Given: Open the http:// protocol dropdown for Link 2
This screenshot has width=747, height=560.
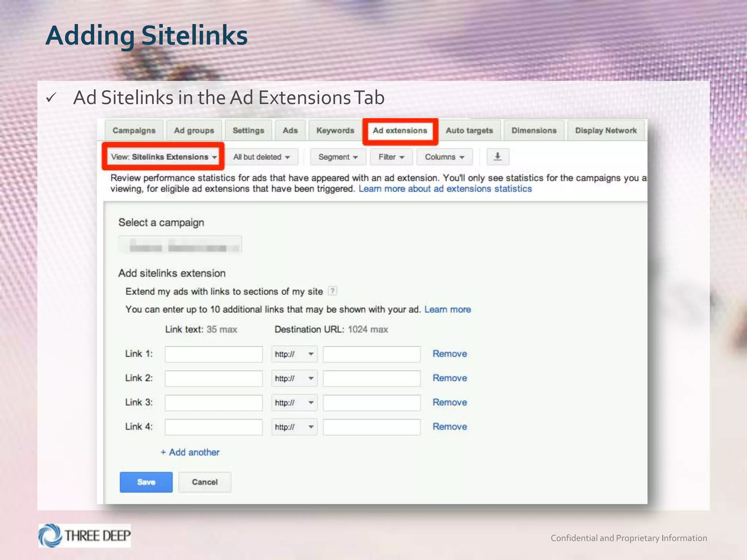Looking at the screenshot, I should point(294,378).
